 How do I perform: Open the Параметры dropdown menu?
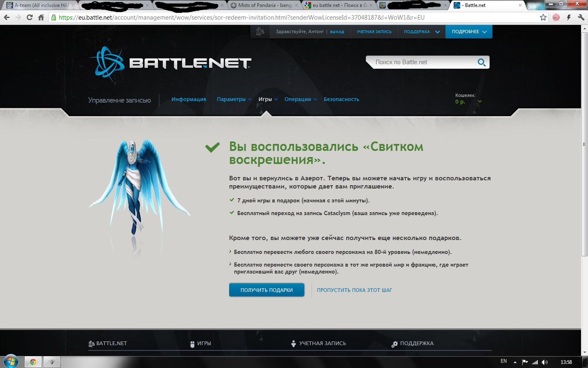point(234,99)
